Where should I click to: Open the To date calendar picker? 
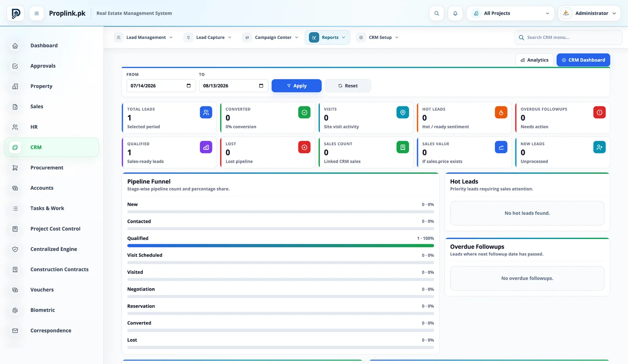click(261, 86)
